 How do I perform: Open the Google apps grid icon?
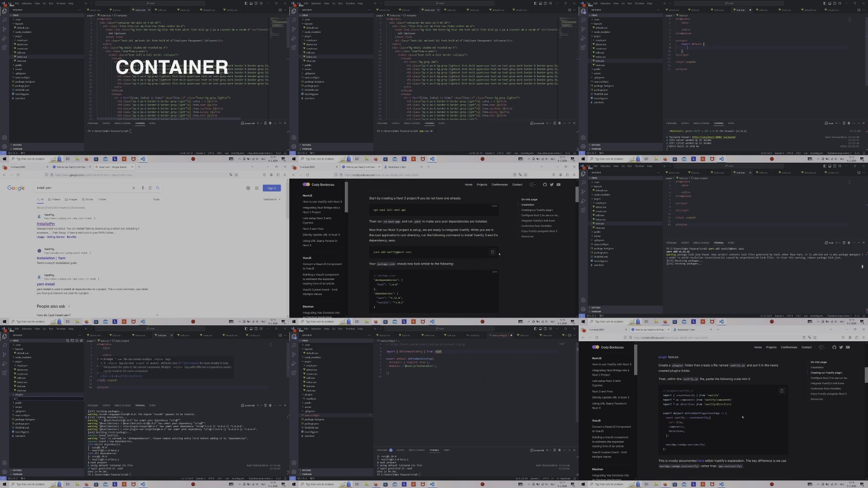pos(257,188)
